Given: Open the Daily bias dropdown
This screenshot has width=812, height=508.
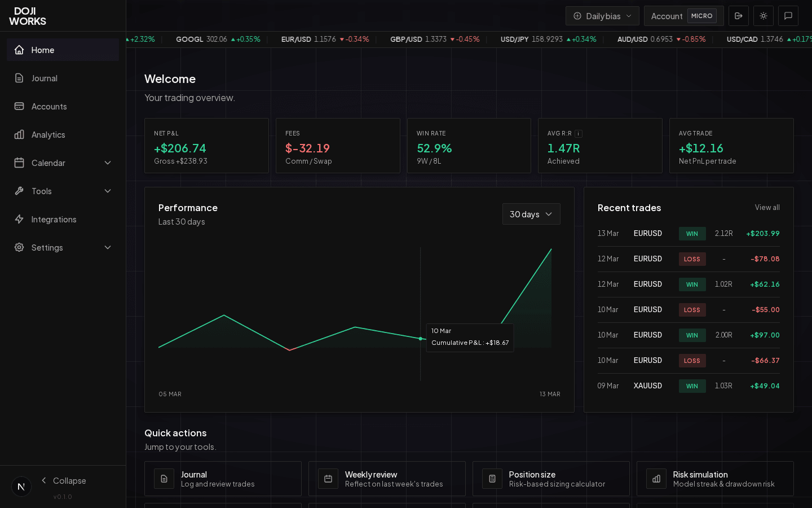Looking at the screenshot, I should 602,16.
